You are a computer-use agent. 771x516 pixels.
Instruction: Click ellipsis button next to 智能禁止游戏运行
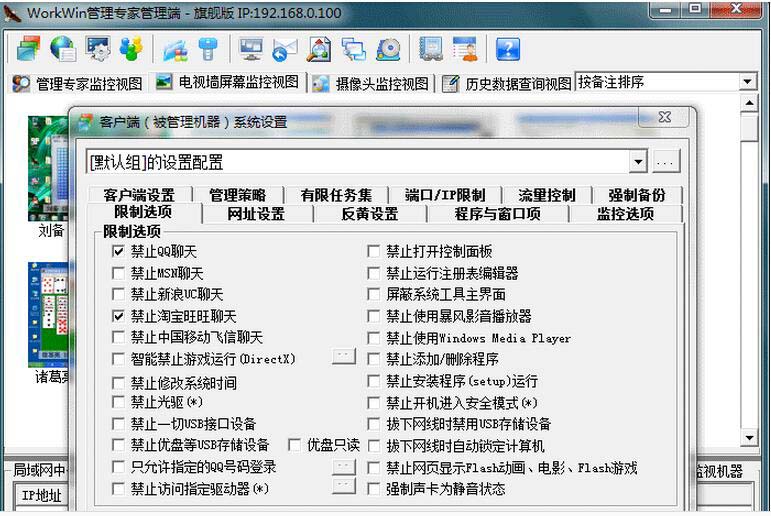(344, 356)
